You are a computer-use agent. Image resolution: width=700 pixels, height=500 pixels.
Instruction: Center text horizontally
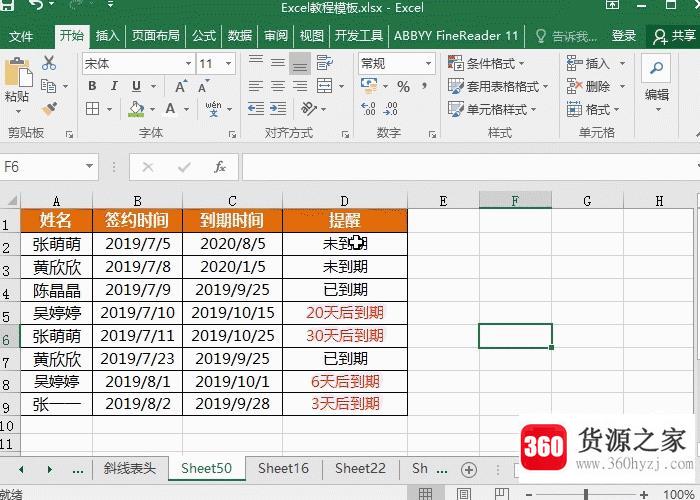[278, 86]
